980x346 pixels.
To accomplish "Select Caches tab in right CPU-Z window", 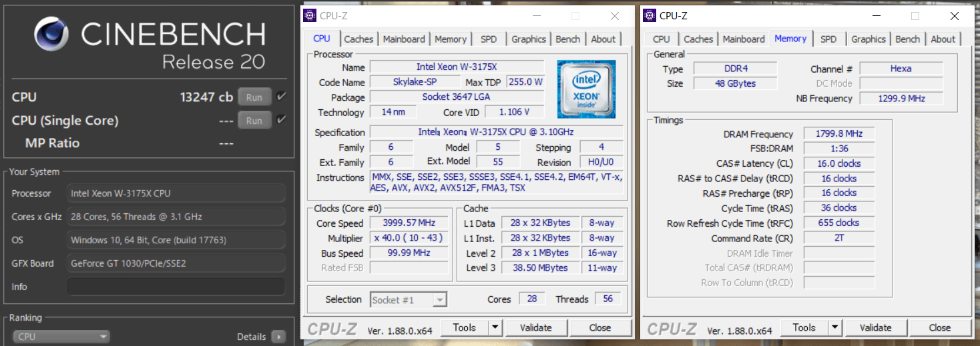I will pyautogui.click(x=699, y=39).
